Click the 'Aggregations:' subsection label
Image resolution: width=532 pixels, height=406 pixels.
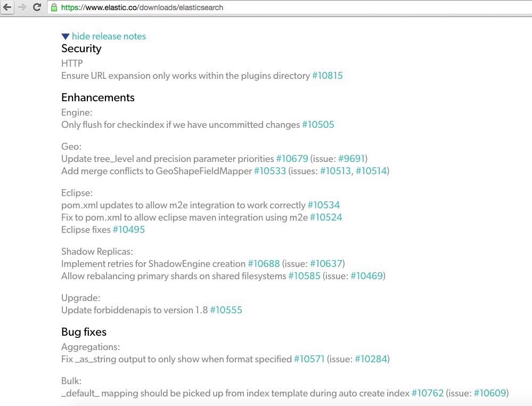pyautogui.click(x=91, y=347)
